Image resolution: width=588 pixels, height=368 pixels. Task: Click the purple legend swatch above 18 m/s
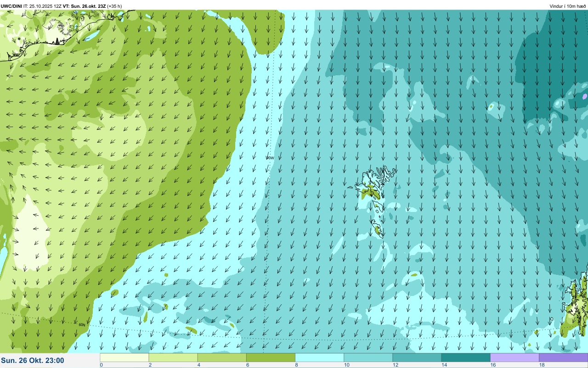563,357
